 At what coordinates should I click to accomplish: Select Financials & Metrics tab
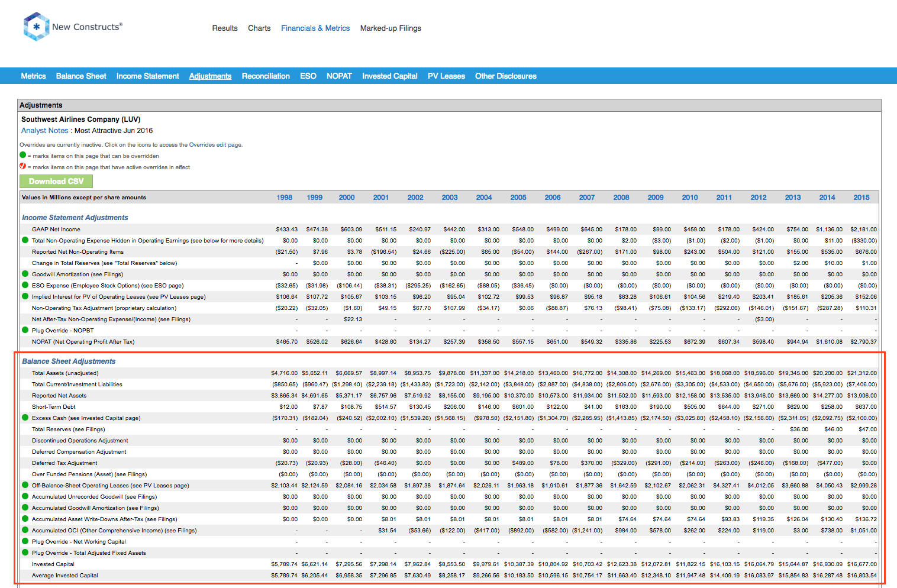(x=315, y=28)
